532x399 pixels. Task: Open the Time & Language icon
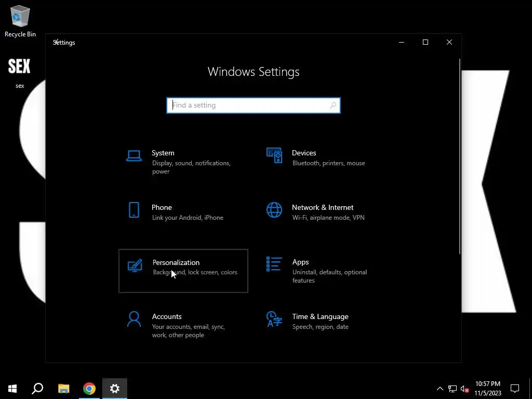274,319
